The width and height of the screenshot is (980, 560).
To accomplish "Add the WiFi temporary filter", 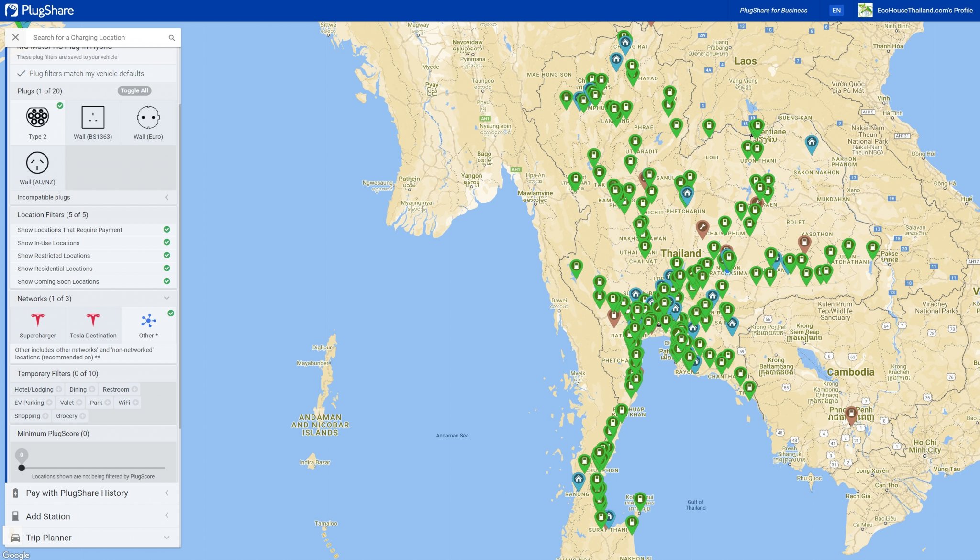I will tap(128, 403).
